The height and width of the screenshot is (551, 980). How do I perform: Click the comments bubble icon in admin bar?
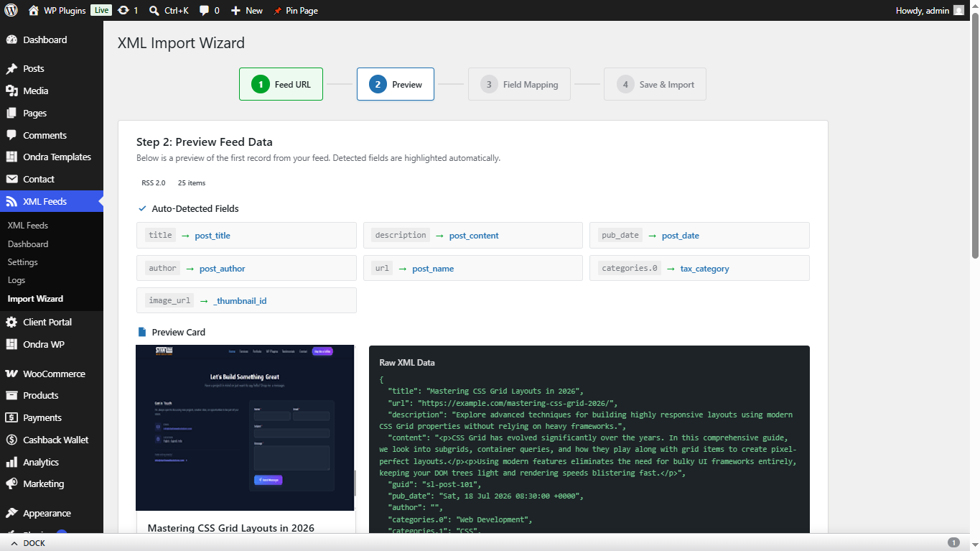(x=205, y=11)
